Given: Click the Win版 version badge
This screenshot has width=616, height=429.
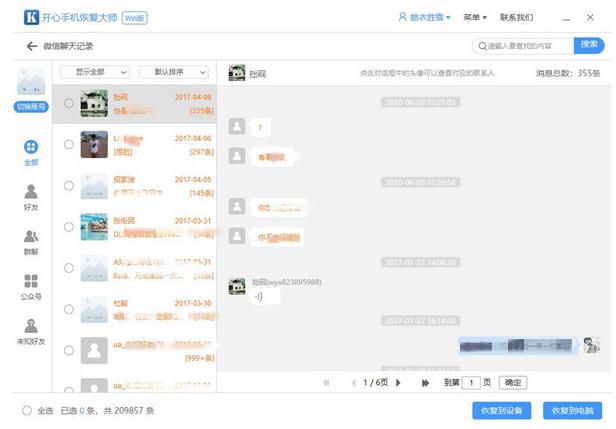Looking at the screenshot, I should [135, 18].
